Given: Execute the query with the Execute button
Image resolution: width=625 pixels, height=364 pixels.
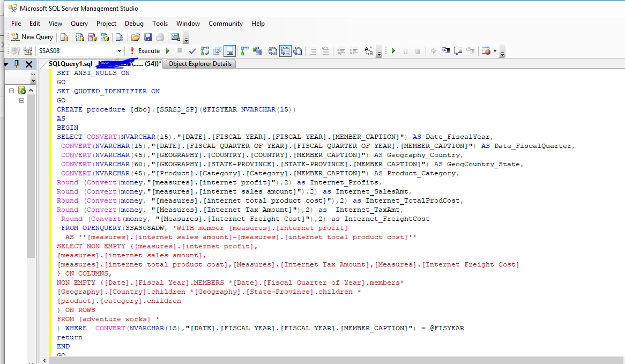Looking at the screenshot, I should tap(148, 51).
